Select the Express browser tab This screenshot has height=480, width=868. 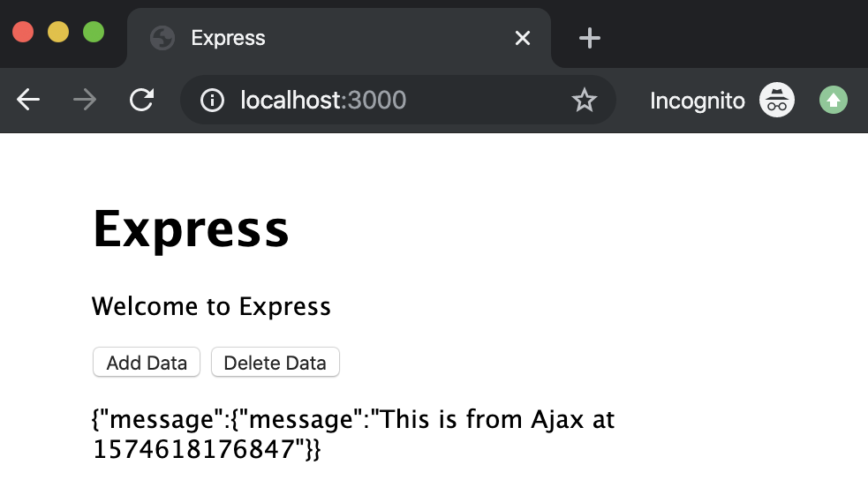(336, 38)
